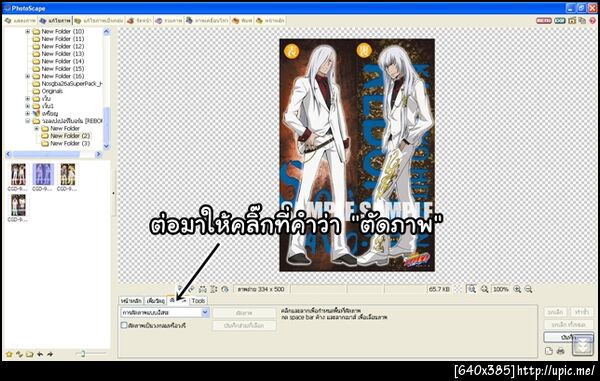Image resolution: width=600 pixels, height=381 pixels.
Task: Open the Page tab
Action: click(x=139, y=21)
